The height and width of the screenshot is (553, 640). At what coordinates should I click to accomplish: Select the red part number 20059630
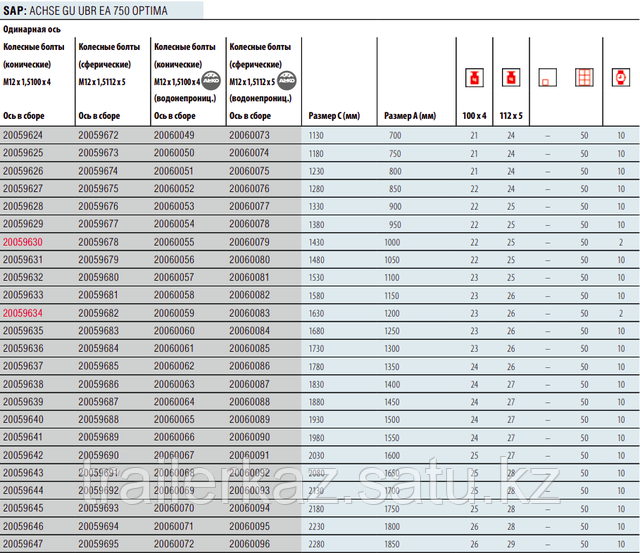[x=23, y=242]
